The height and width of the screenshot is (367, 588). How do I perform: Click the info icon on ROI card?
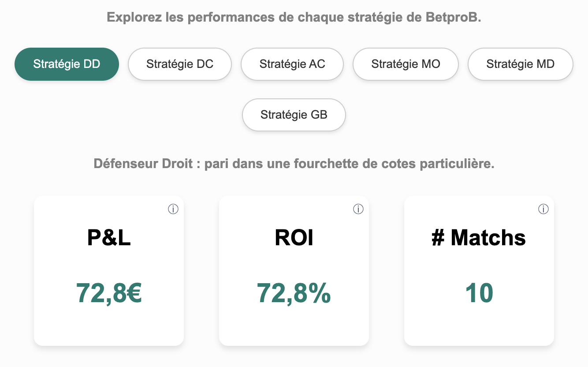pos(358,210)
